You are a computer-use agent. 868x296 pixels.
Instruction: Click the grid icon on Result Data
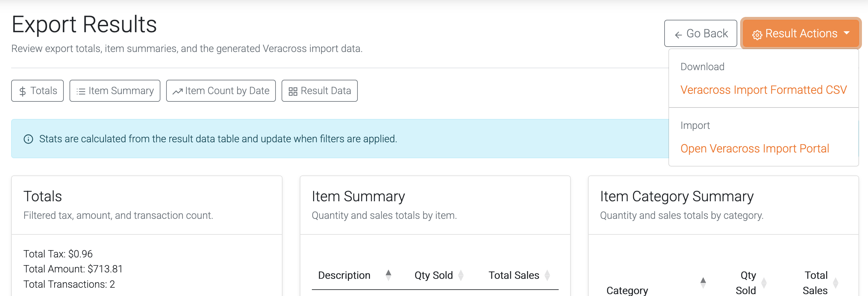pyautogui.click(x=293, y=91)
